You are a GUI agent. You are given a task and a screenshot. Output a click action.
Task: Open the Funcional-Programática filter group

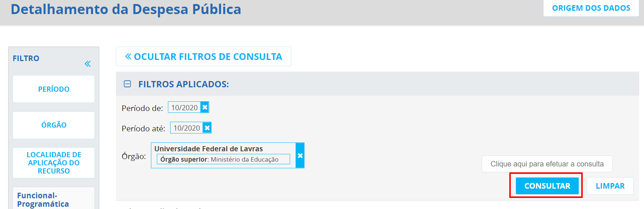coord(43,200)
